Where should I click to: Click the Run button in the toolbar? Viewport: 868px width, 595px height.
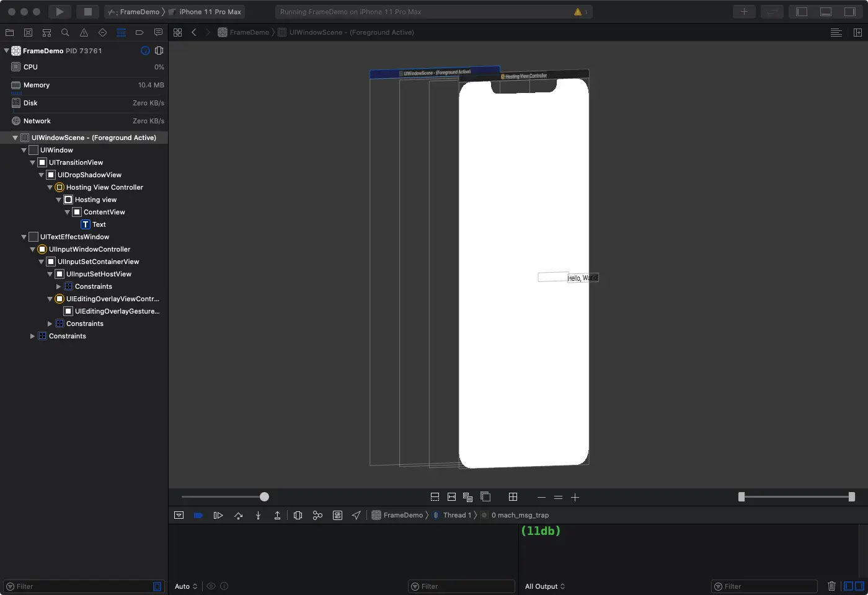pos(60,12)
